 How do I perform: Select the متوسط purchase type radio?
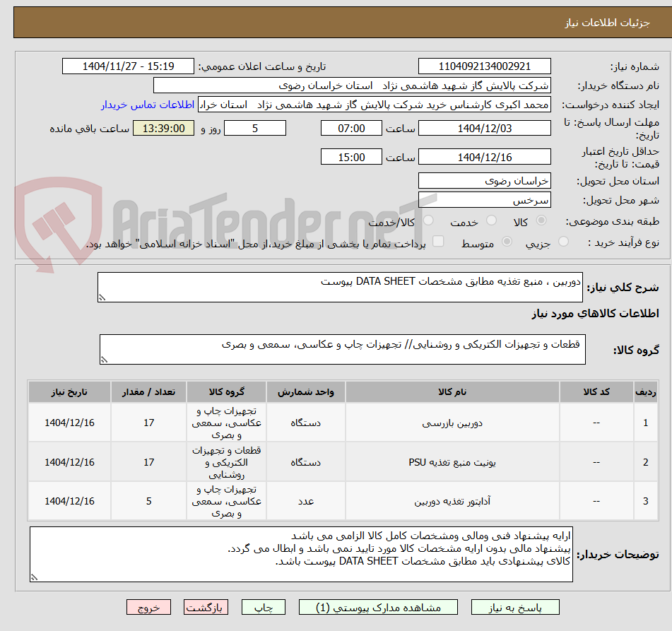[x=507, y=242]
